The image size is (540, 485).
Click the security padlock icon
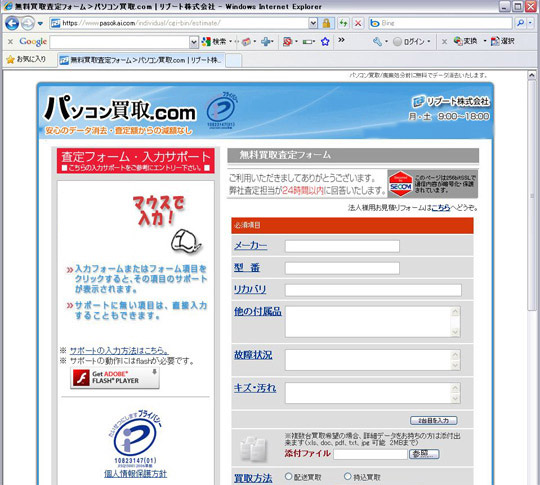(x=326, y=23)
